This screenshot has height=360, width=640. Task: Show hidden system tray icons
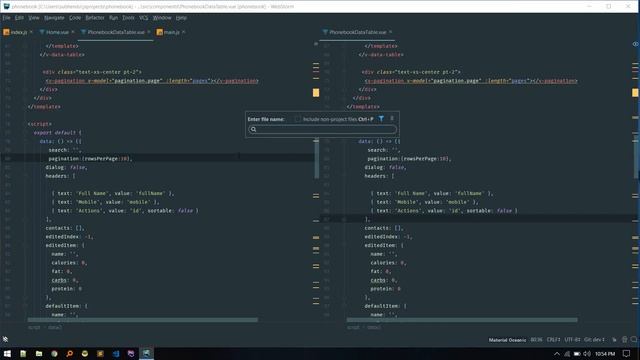coord(557,353)
